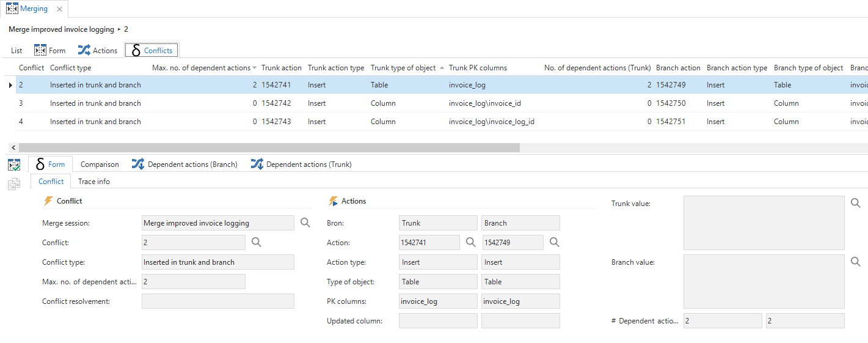Screen dimensions: 868x343
Task: Click the horizontal scrollbar left arrow
Action: (x=14, y=148)
